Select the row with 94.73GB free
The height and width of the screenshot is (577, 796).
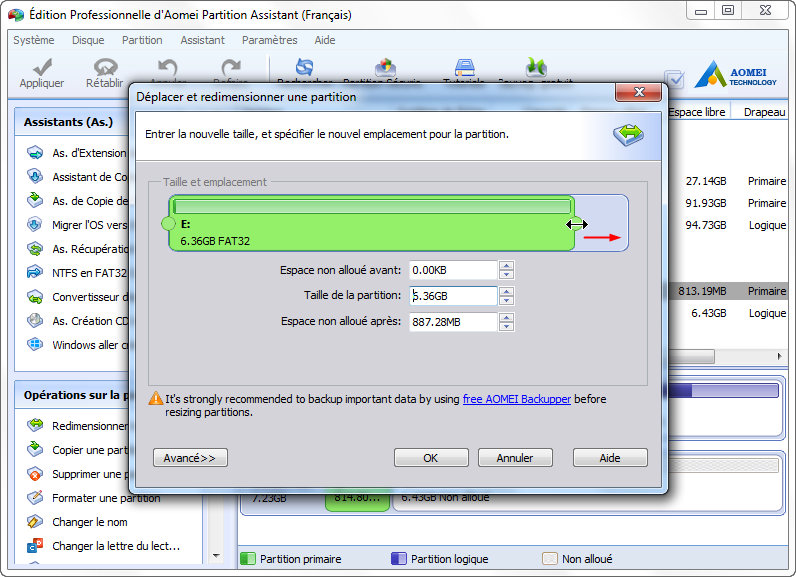pyautogui.click(x=728, y=225)
